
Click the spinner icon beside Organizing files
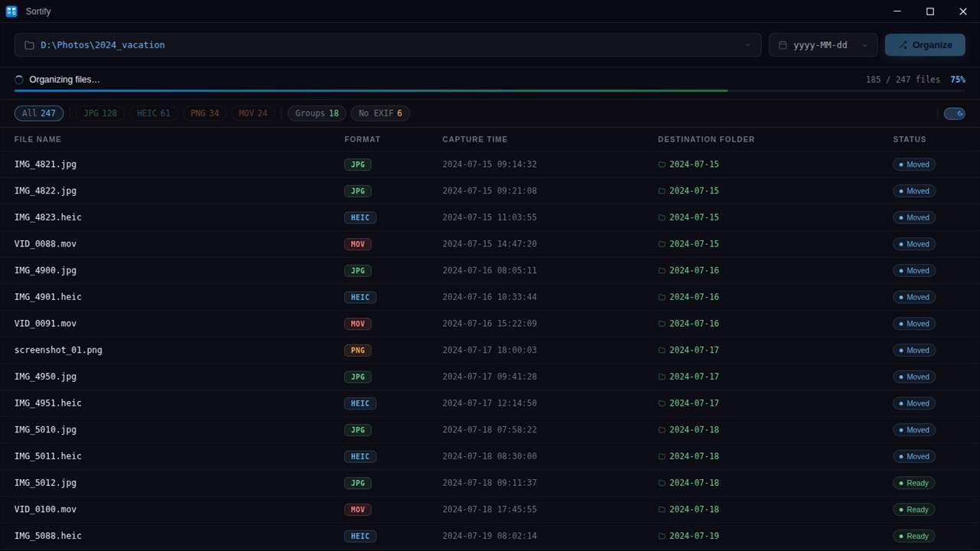point(19,80)
